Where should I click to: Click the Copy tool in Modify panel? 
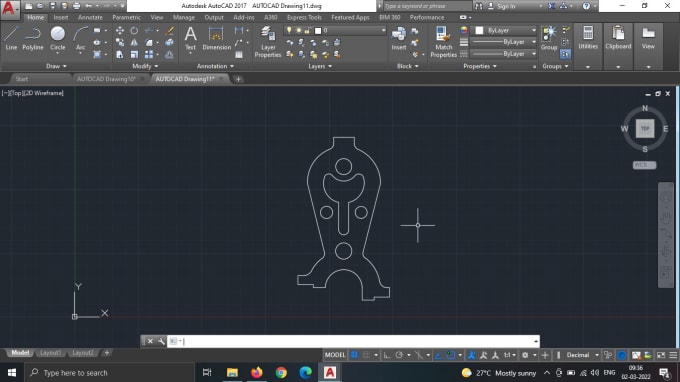pyautogui.click(x=120, y=42)
